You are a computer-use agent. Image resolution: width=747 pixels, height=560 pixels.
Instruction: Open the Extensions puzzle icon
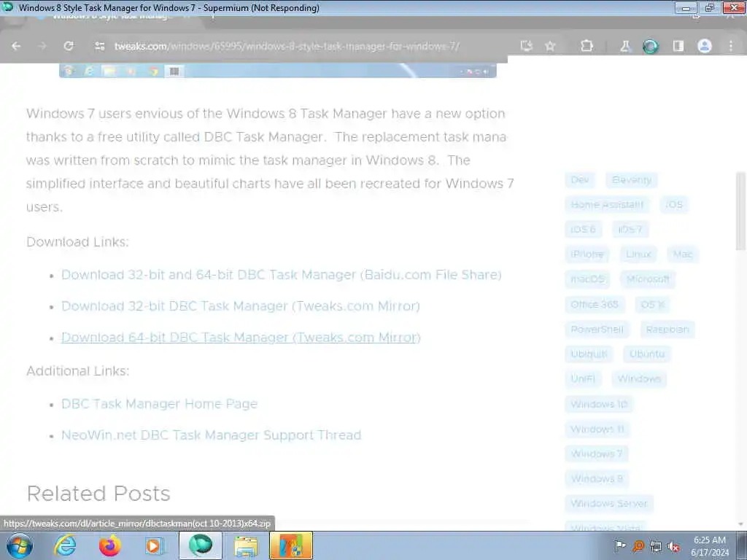[x=587, y=46]
